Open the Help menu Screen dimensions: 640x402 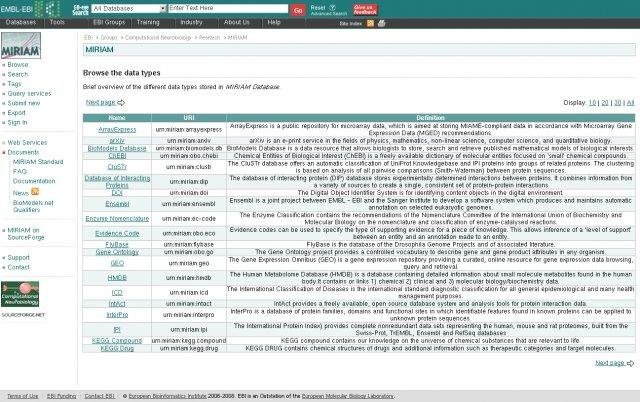click(x=274, y=22)
